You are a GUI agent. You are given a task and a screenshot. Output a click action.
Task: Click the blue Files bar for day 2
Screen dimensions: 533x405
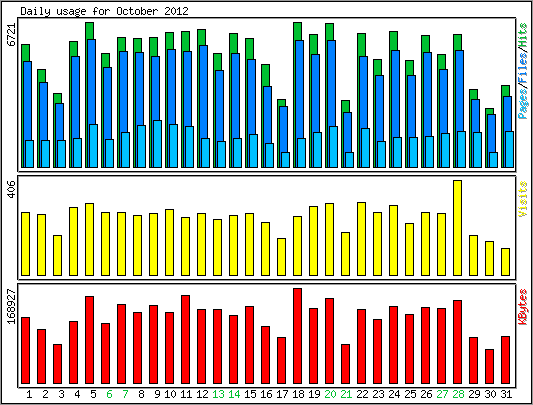[44, 111]
